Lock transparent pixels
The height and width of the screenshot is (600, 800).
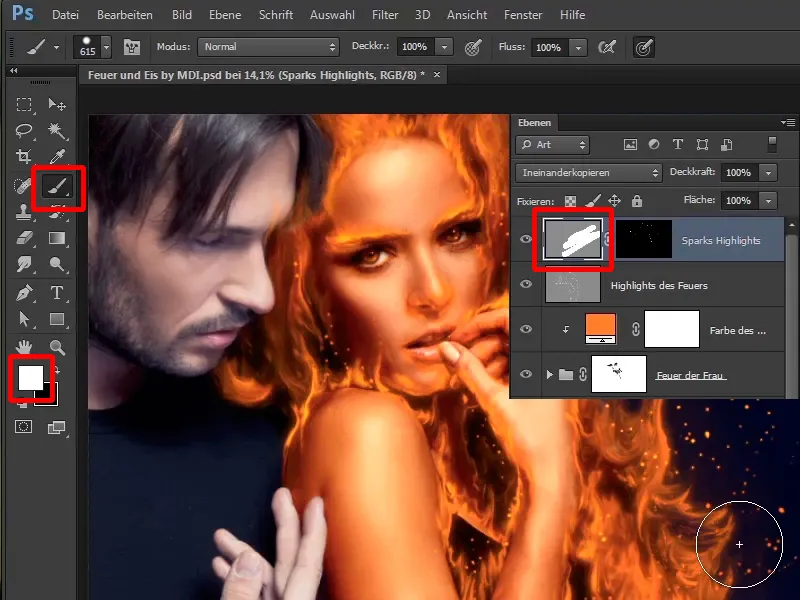click(570, 201)
